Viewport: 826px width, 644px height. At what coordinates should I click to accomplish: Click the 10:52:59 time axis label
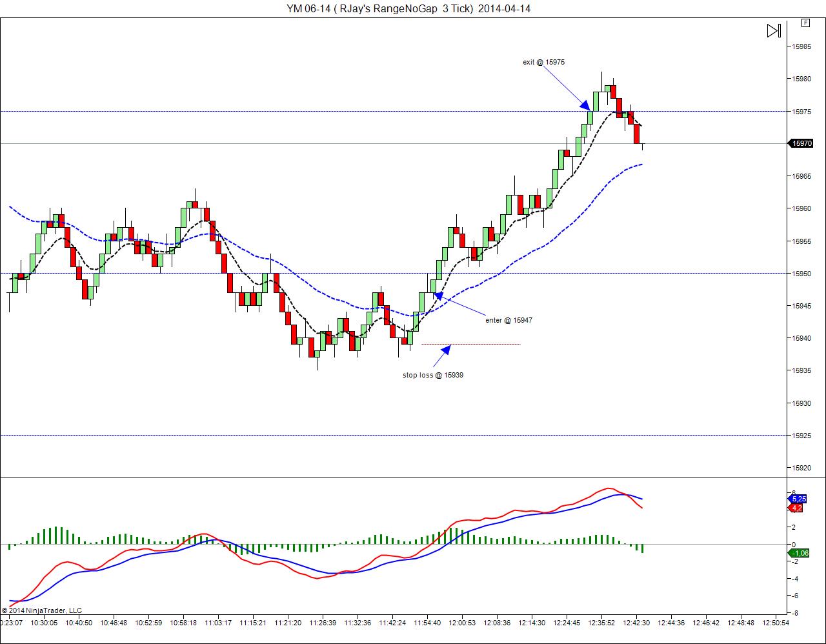[x=148, y=623]
